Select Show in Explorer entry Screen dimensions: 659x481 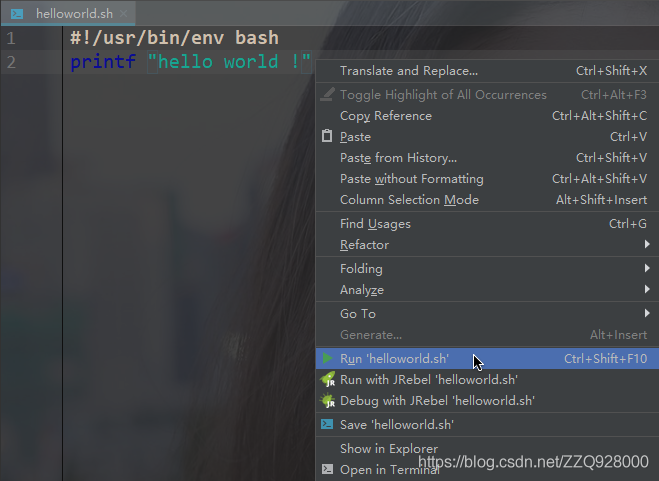pos(389,449)
